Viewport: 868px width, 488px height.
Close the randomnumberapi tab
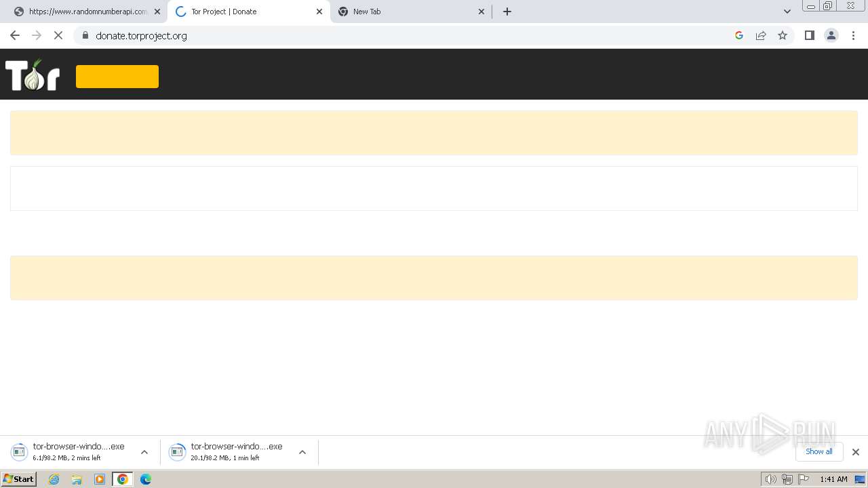(x=157, y=12)
